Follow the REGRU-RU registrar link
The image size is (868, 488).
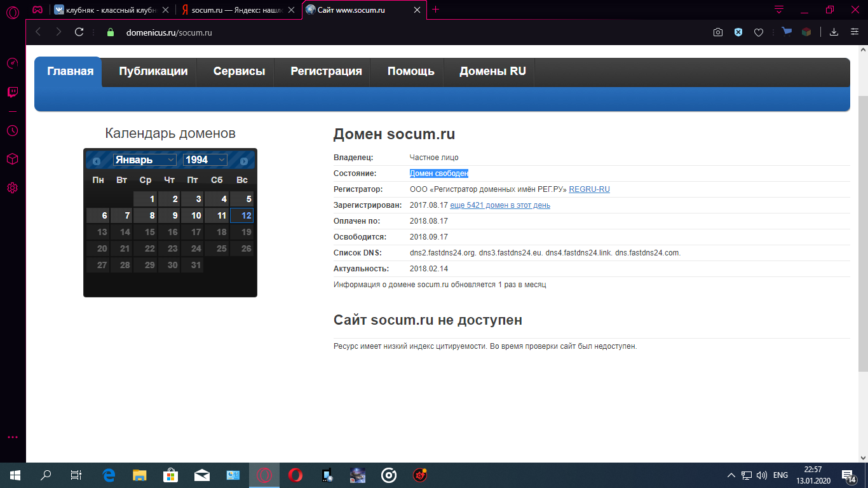tap(589, 189)
